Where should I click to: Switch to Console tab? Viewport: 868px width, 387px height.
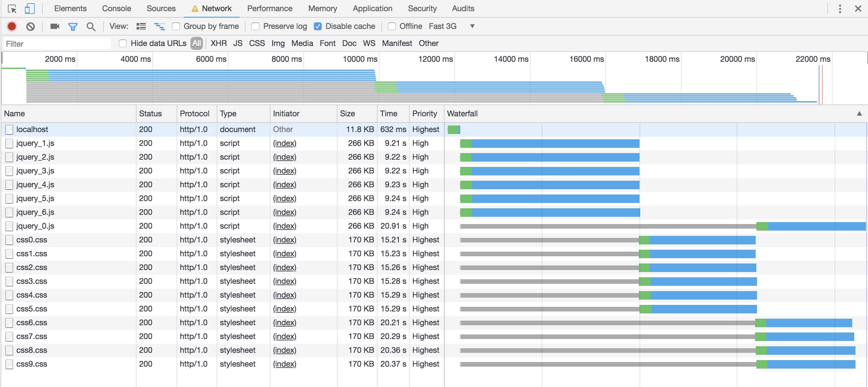pos(117,9)
